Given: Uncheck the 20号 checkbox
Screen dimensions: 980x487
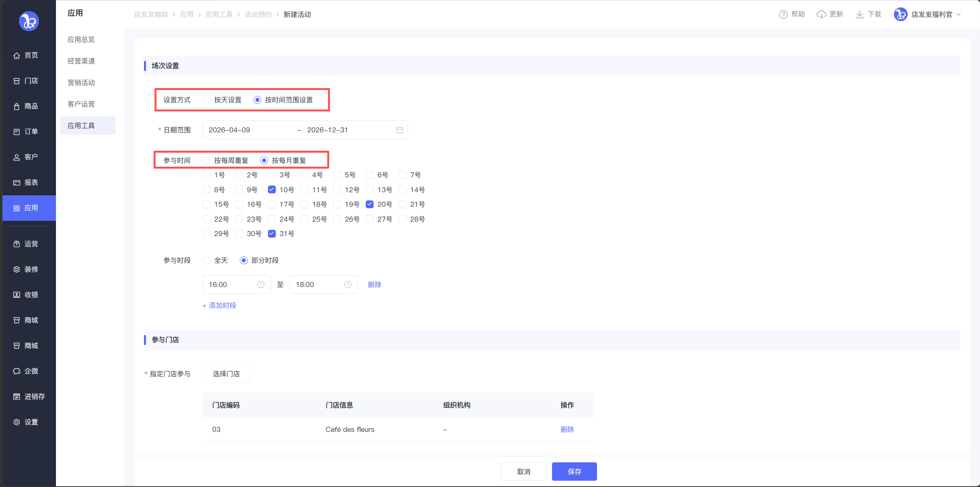Looking at the screenshot, I should point(370,204).
